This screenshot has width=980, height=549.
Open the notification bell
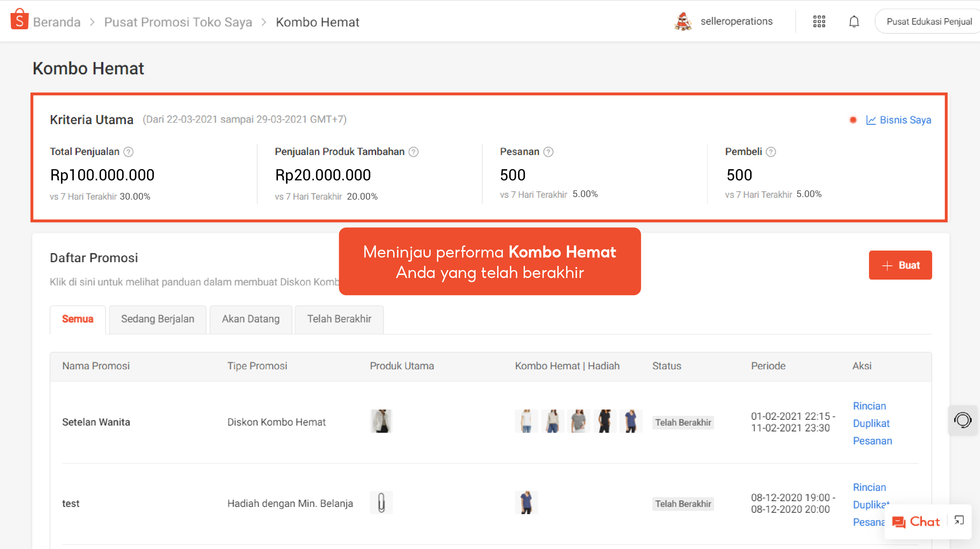[854, 21]
